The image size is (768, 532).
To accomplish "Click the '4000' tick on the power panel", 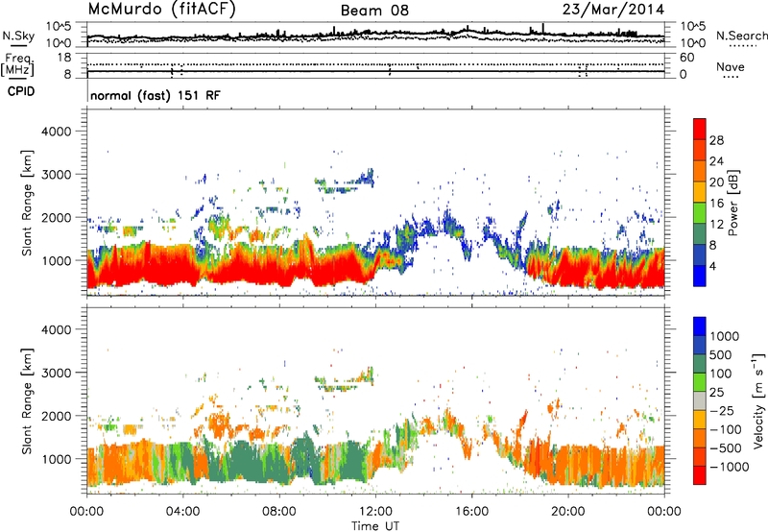I will tap(56, 132).
